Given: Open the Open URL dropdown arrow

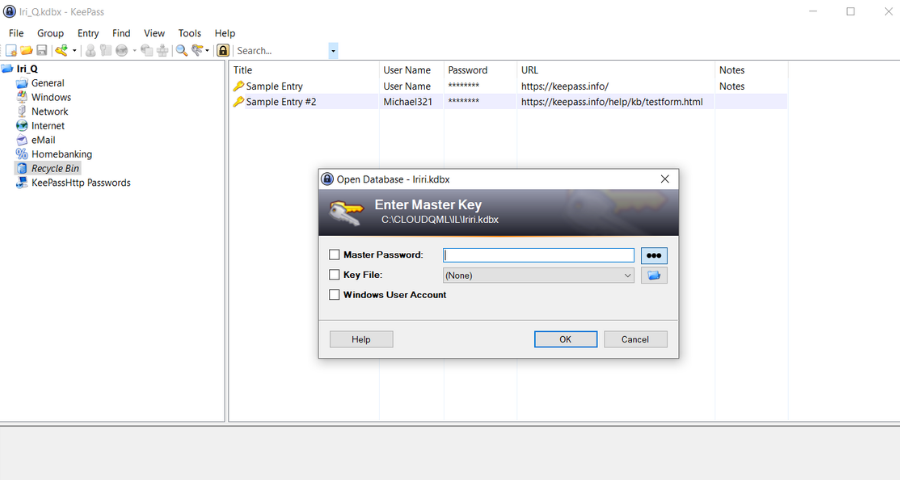Looking at the screenshot, I should click(x=134, y=51).
